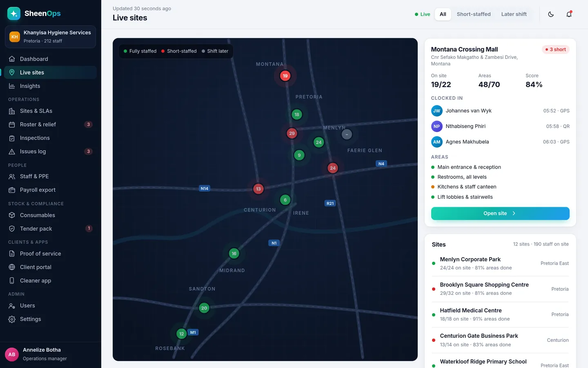
Task: Click the Inspections clipboard icon
Action: (12, 138)
